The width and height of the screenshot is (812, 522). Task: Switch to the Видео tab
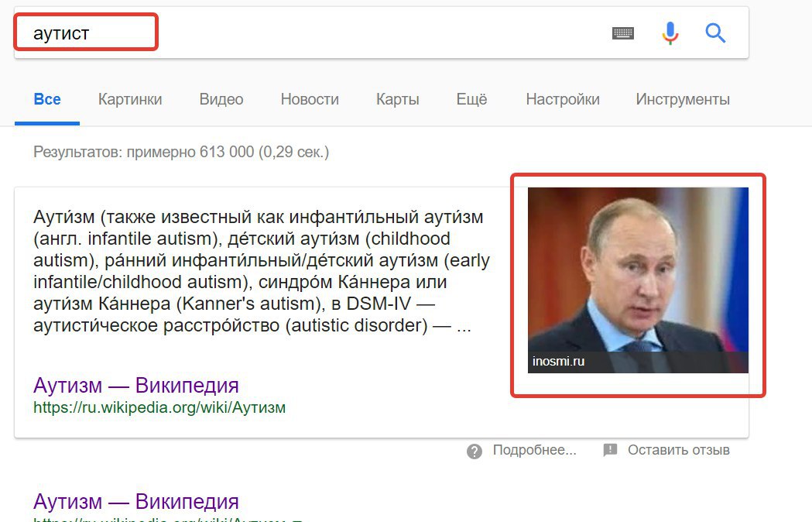pos(221,99)
